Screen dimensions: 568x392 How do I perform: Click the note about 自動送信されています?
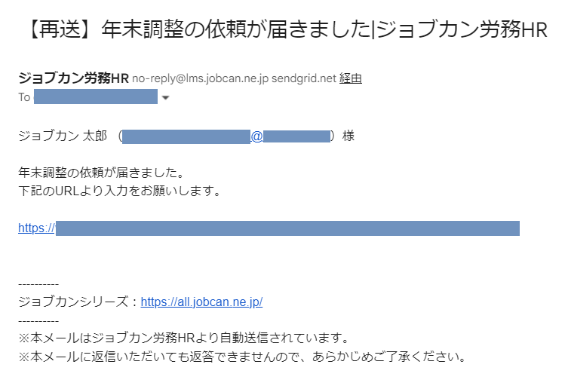pyautogui.click(x=183, y=338)
